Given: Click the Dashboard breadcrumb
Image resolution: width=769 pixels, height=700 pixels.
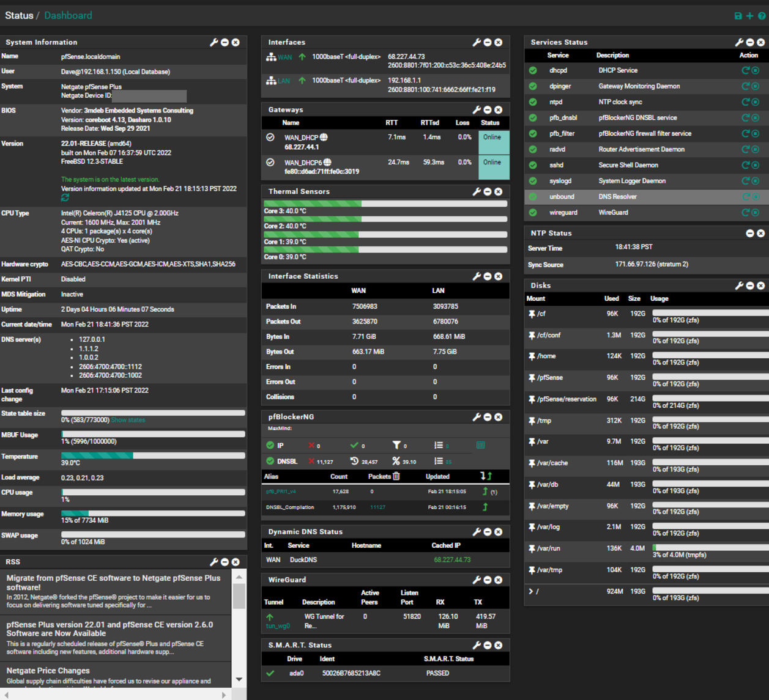Looking at the screenshot, I should pos(68,15).
